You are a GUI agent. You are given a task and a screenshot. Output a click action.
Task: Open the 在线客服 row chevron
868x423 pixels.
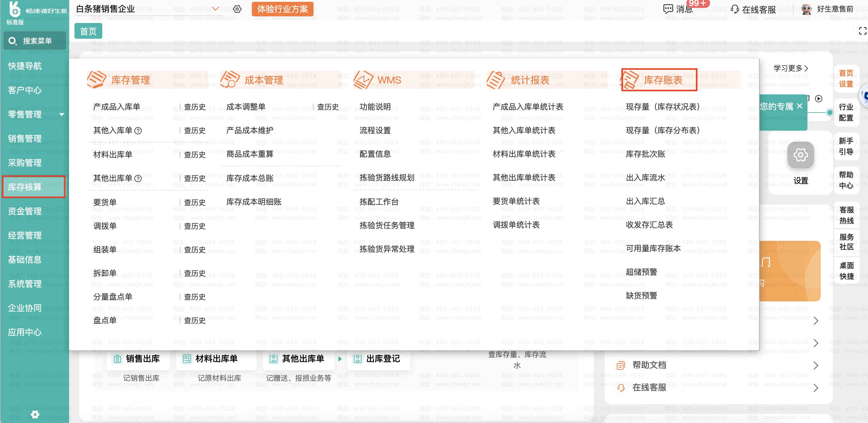[815, 388]
